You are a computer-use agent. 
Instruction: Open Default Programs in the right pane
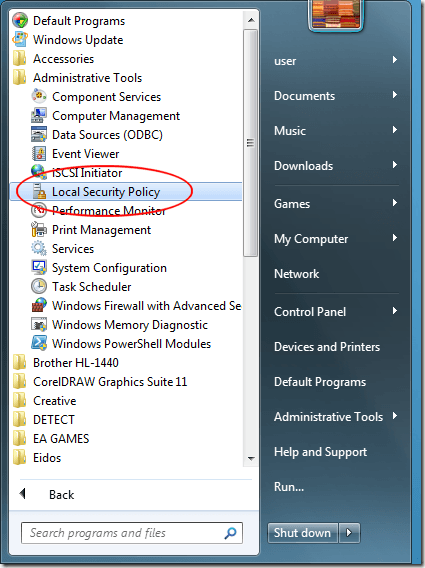coord(320,382)
